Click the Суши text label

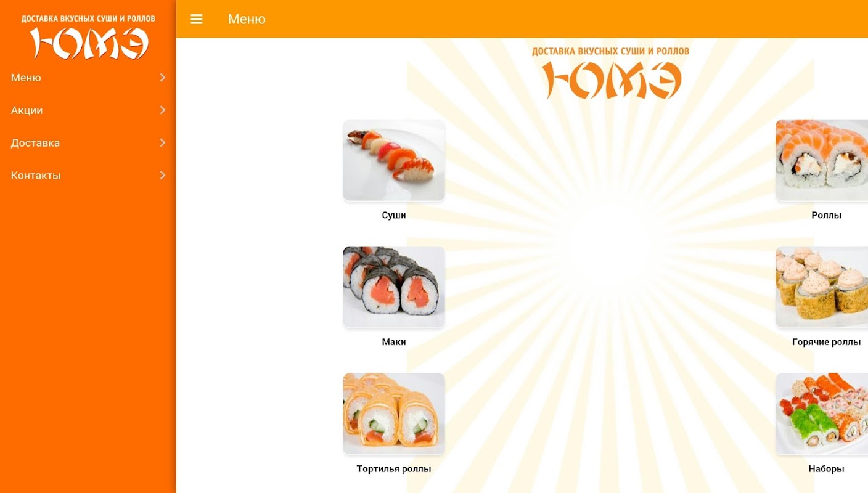tap(394, 216)
